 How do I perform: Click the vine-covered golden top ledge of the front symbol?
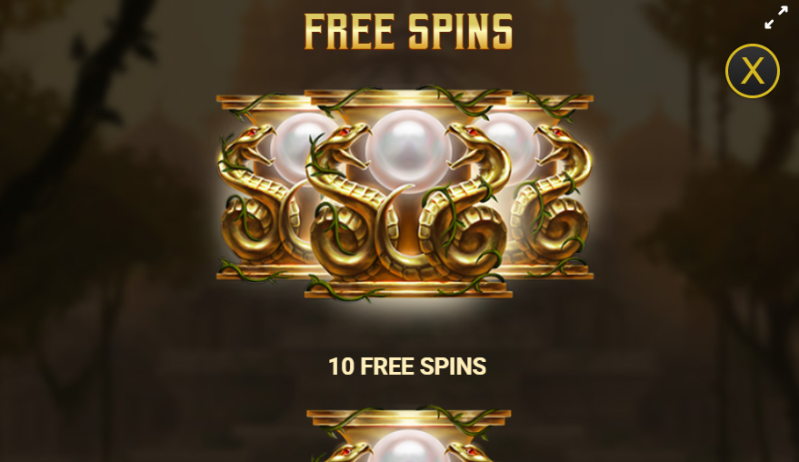pos(408,99)
